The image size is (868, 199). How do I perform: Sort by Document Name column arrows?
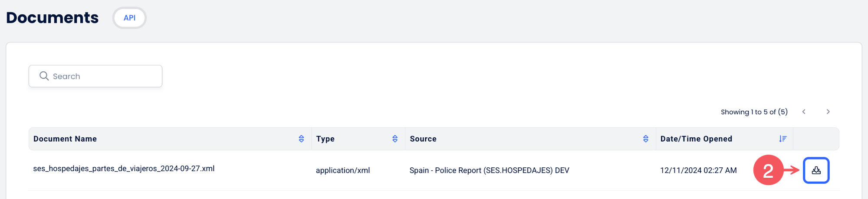[x=301, y=139]
